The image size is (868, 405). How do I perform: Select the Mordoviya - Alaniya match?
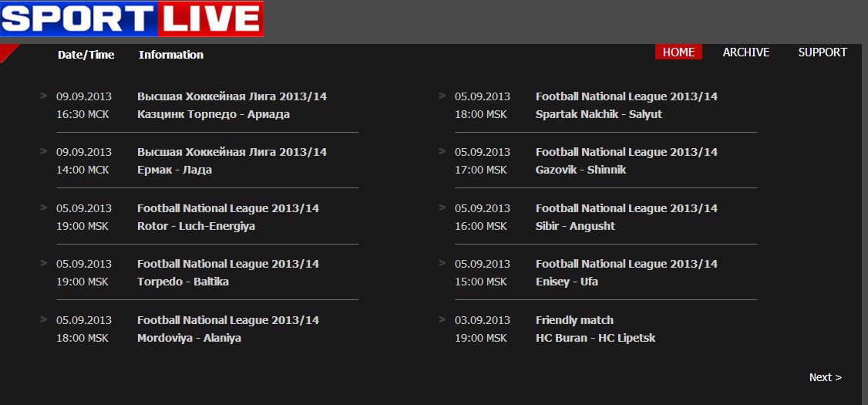tap(189, 338)
